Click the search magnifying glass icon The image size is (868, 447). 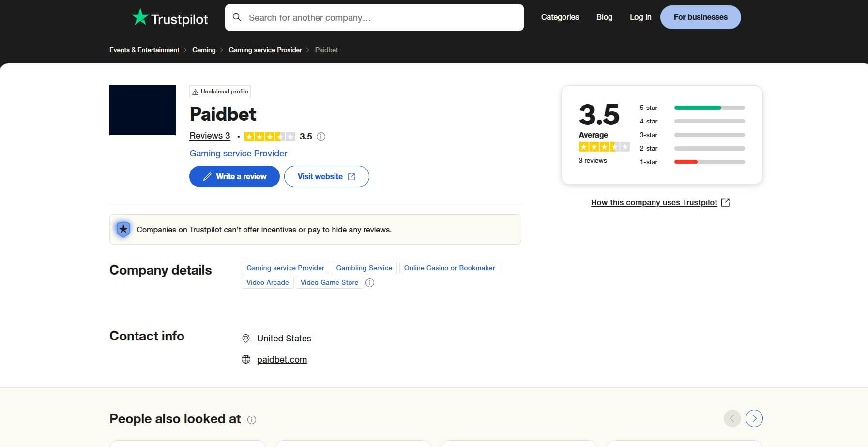pos(237,17)
